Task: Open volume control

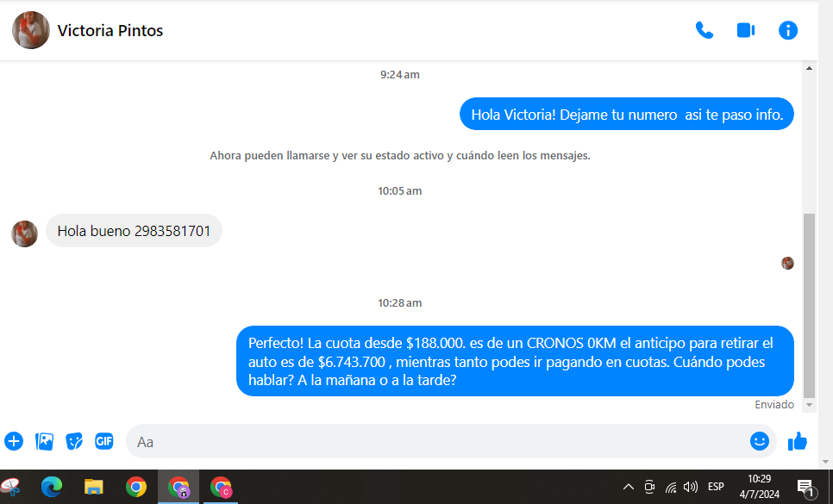Action: click(691, 487)
